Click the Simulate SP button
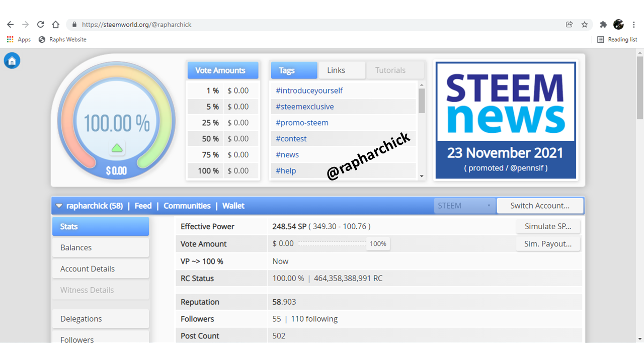The image size is (644, 362). pyautogui.click(x=548, y=226)
